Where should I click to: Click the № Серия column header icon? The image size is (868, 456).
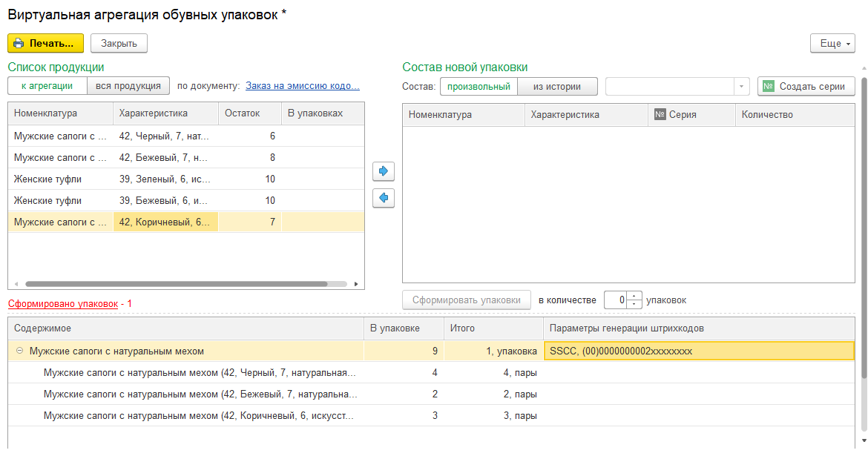(x=660, y=114)
